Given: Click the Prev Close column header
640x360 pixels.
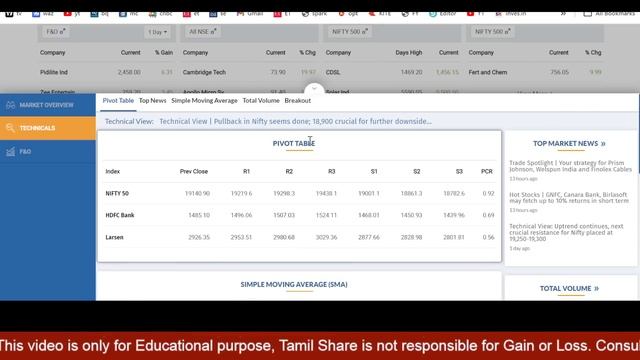Looking at the screenshot, I should (194, 171).
